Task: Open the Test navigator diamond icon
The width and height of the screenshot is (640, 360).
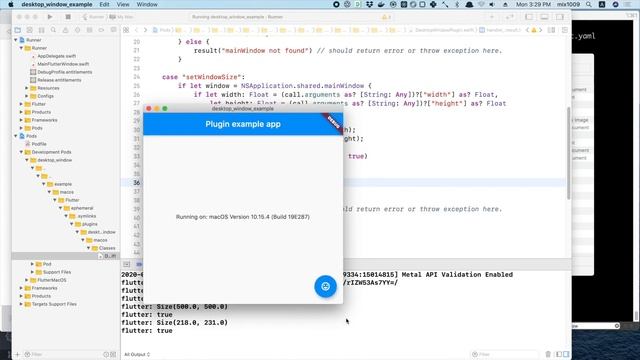Action: (77, 30)
